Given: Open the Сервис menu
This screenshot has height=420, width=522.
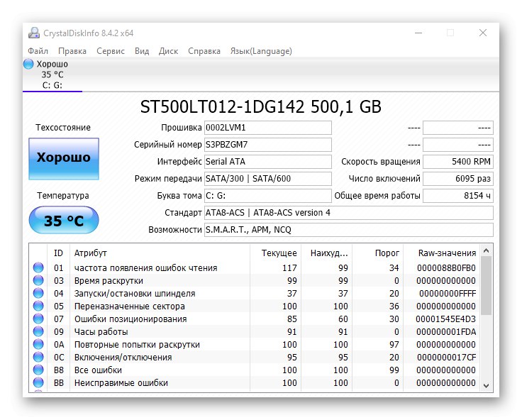Looking at the screenshot, I should 110,51.
